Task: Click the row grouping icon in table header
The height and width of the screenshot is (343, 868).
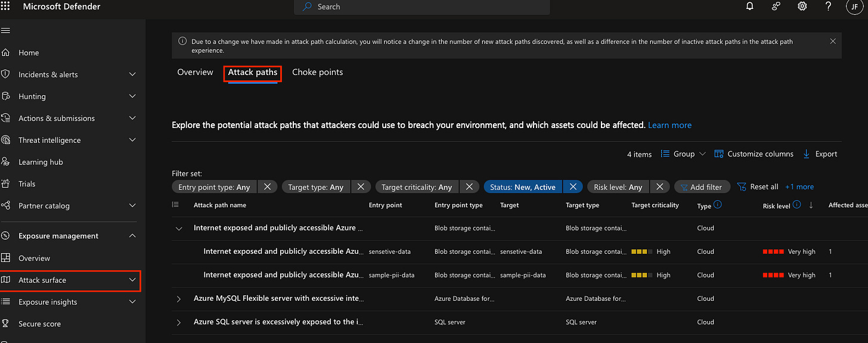Action: 175,205
